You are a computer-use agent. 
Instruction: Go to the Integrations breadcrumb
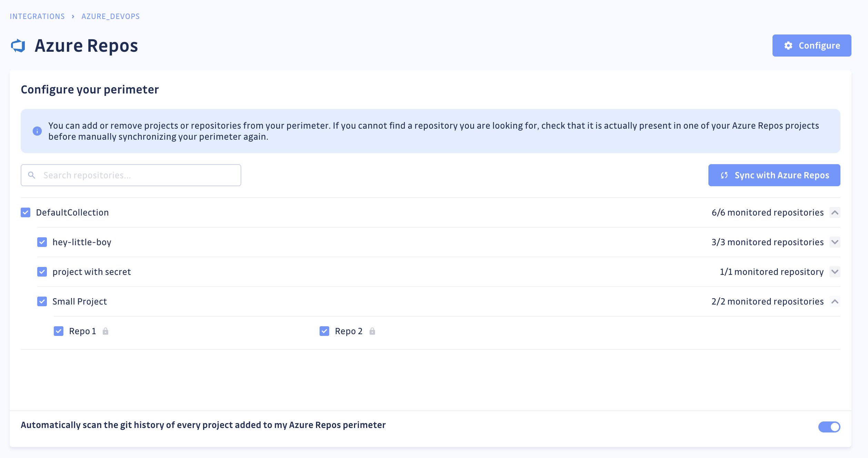click(37, 17)
